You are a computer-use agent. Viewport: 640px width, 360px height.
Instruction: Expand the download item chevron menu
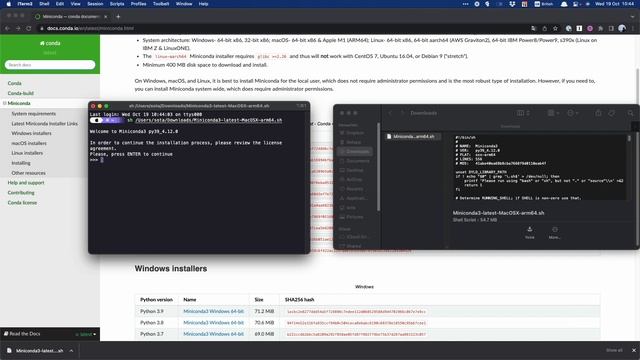71,351
